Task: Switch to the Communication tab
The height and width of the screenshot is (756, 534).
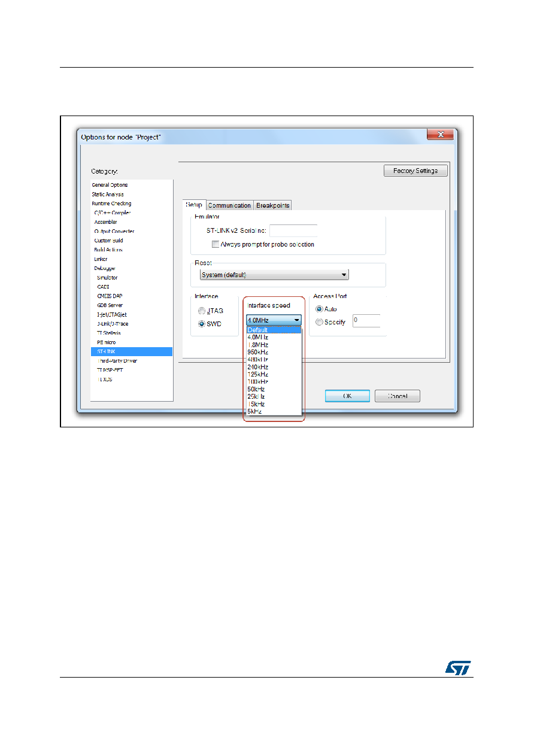Action: (230, 205)
